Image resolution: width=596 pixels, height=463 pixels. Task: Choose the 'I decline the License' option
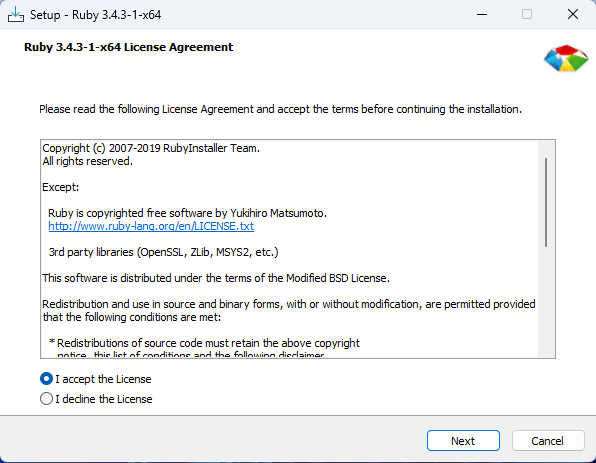46,399
